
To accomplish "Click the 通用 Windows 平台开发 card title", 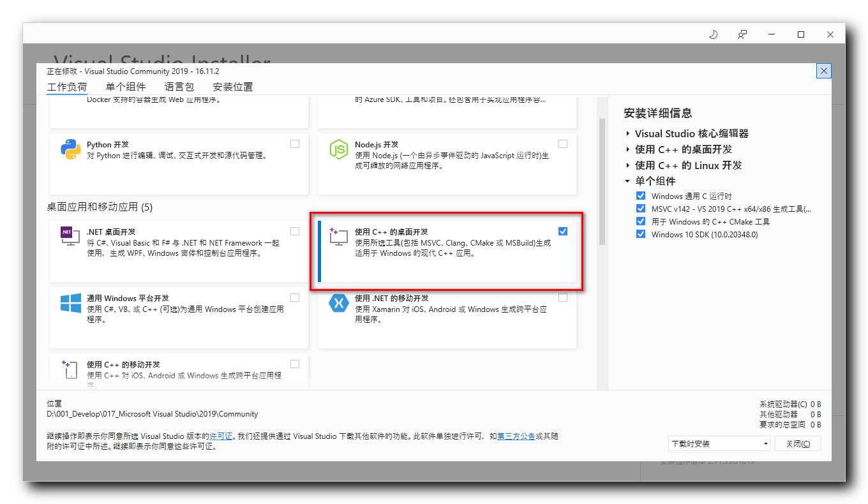I will coord(128,298).
